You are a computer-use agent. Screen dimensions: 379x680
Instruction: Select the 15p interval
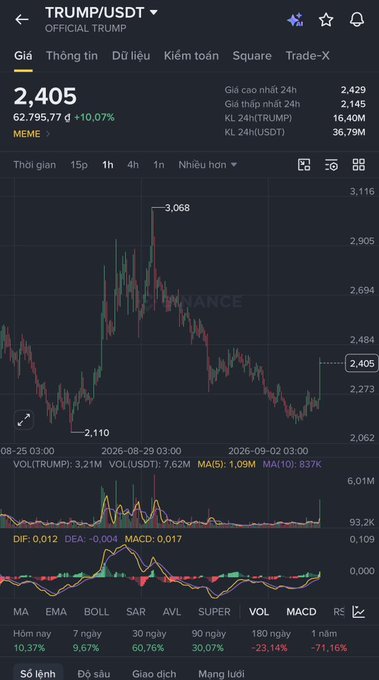click(x=79, y=165)
